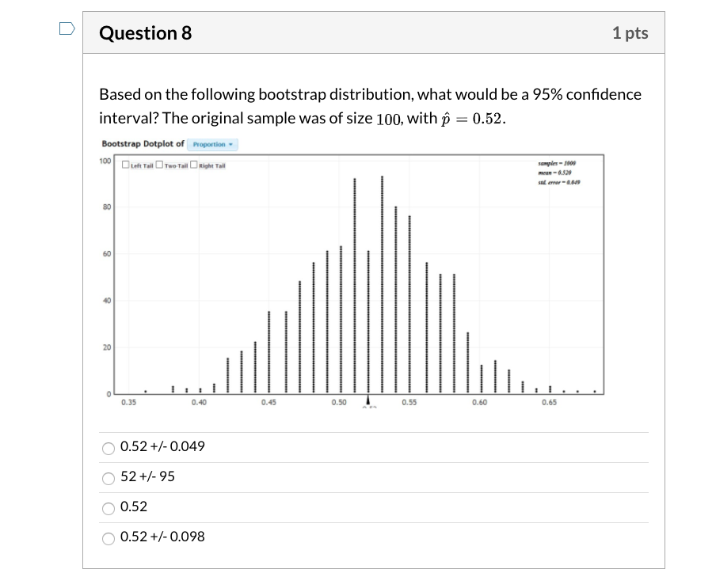The image size is (716, 588).
Task: Select the answer 0.52 +/- 0.049
Action: coord(109,447)
